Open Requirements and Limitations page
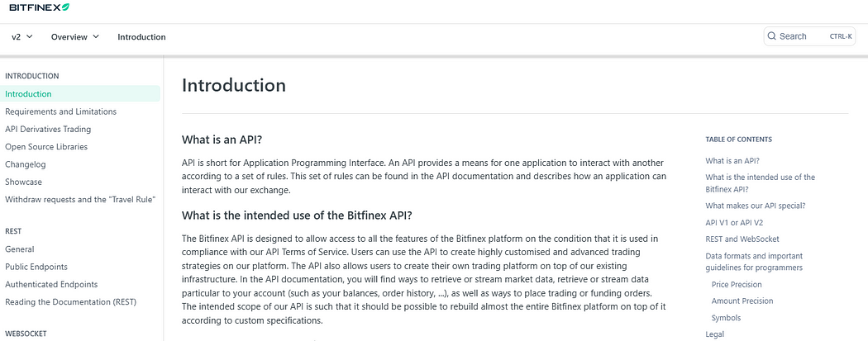The height and width of the screenshot is (341, 868). (61, 111)
